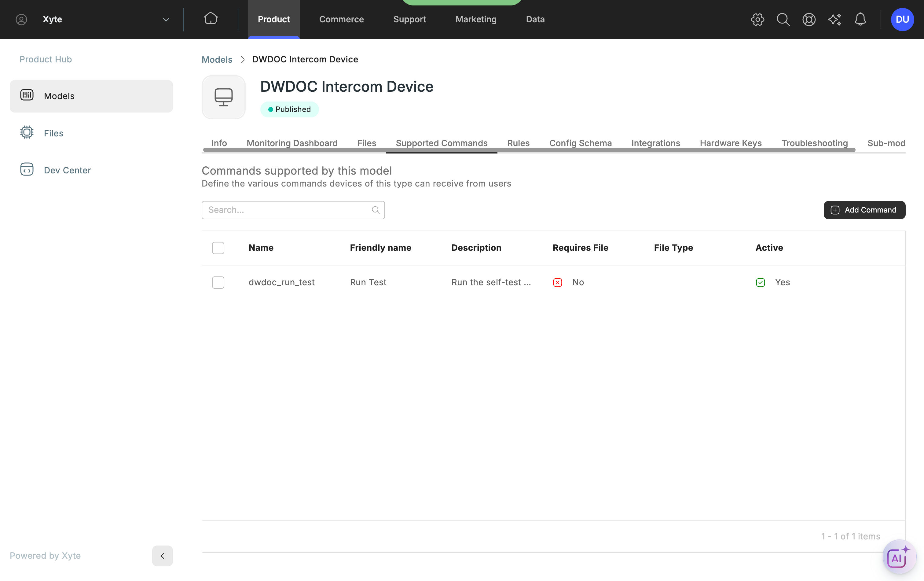Click the tabs horizontal scrollbar
924x581 pixels.
[529, 150]
